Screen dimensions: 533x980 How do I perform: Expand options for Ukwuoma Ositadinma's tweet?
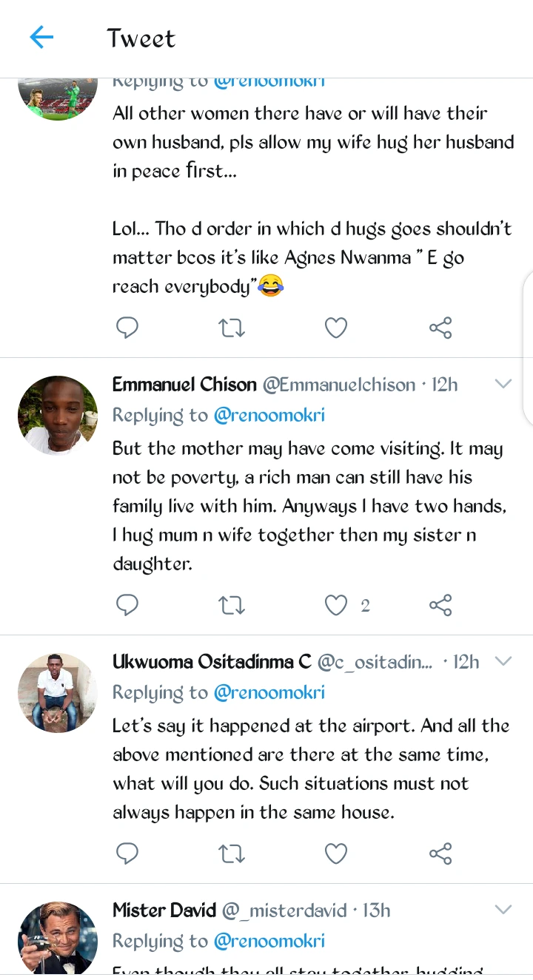[503, 661]
